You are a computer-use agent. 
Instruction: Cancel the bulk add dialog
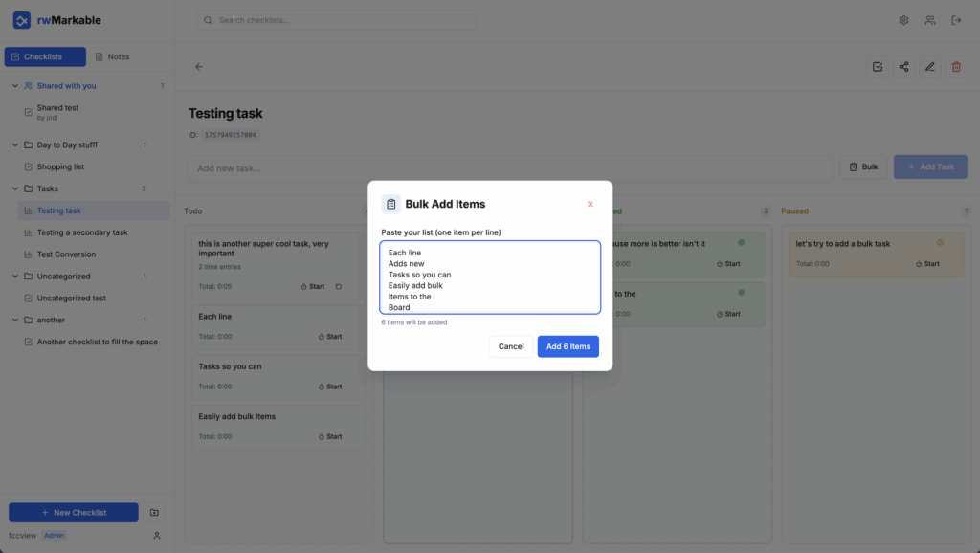point(511,346)
